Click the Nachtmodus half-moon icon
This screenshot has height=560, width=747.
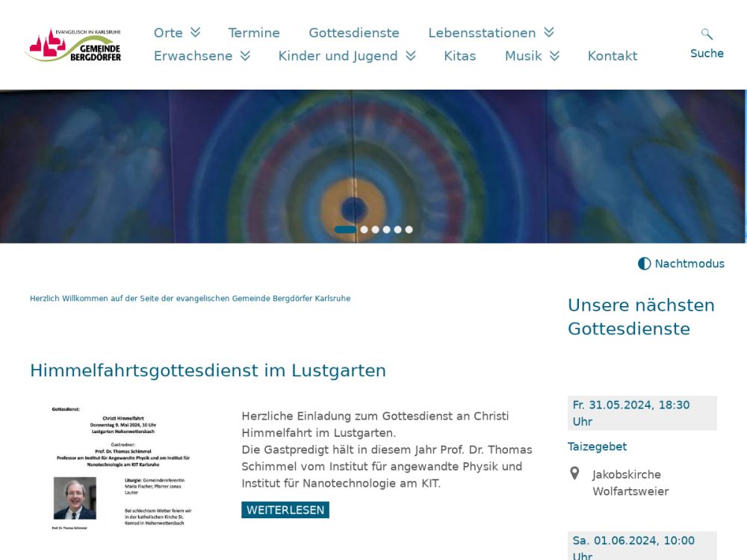tap(644, 264)
